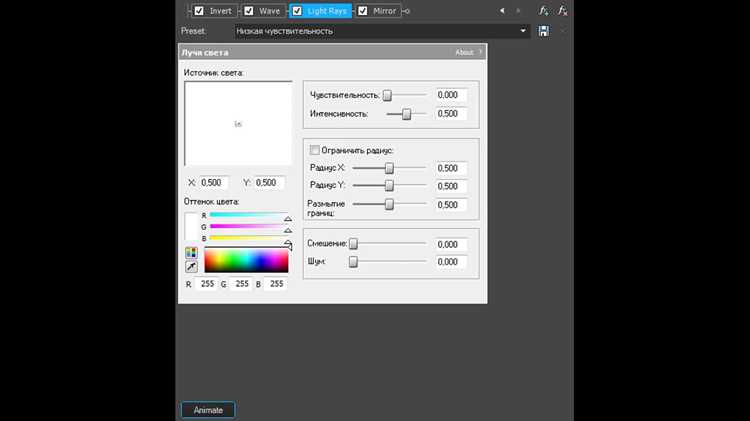Image resolution: width=750 pixels, height=421 pixels.
Task: Click the Чувствительность slider handle
Action: pyautogui.click(x=387, y=96)
